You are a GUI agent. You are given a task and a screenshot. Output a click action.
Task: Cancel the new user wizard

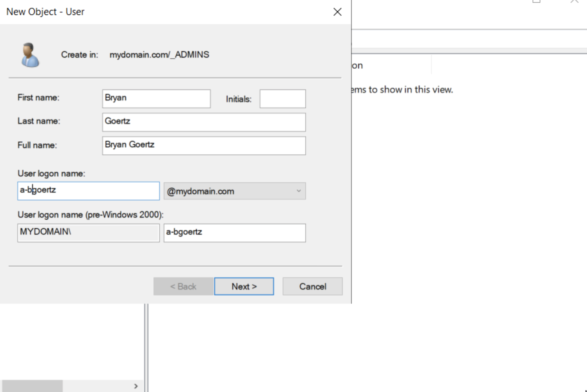click(312, 286)
